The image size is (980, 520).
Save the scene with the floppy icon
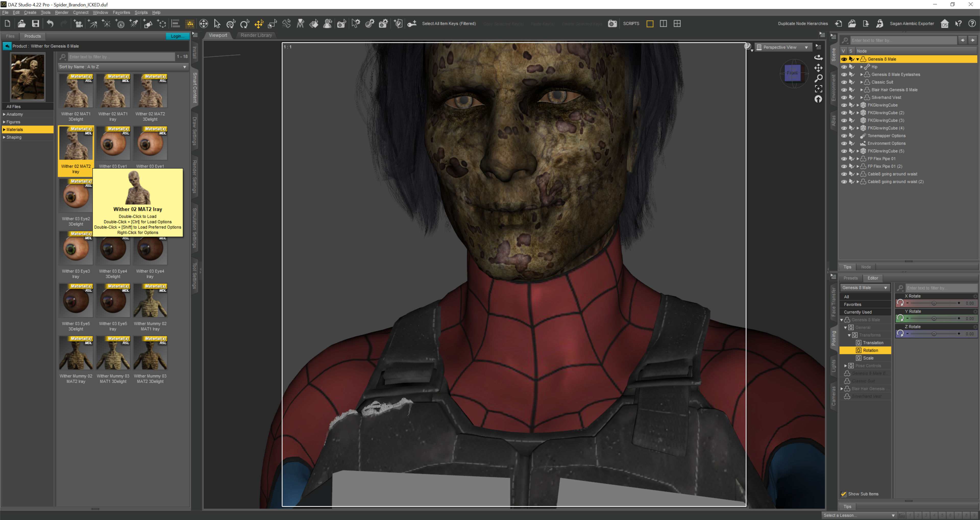tap(35, 23)
